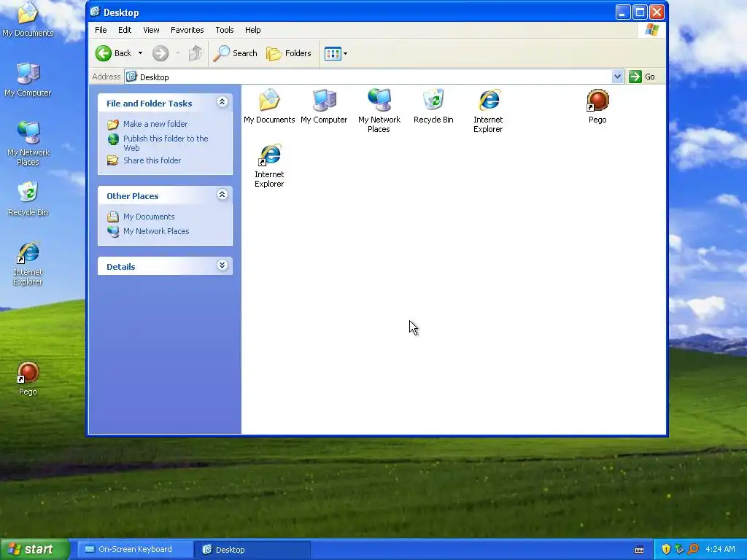
Task: Click Publish this folder to the Web
Action: 166,143
